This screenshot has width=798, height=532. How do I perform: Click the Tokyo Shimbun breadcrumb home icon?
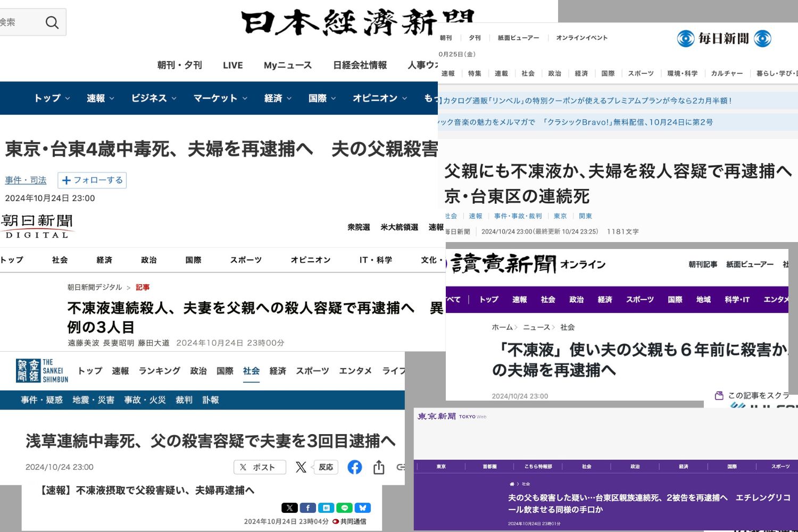pyautogui.click(x=512, y=484)
